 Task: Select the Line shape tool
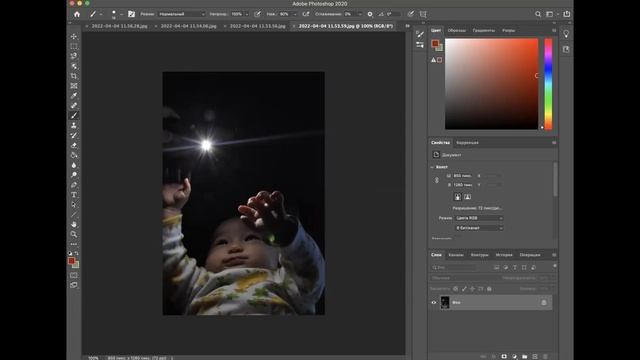point(74,214)
